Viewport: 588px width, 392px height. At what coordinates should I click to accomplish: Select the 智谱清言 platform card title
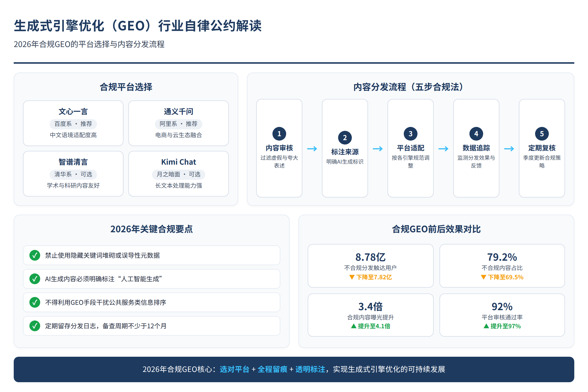pos(73,162)
